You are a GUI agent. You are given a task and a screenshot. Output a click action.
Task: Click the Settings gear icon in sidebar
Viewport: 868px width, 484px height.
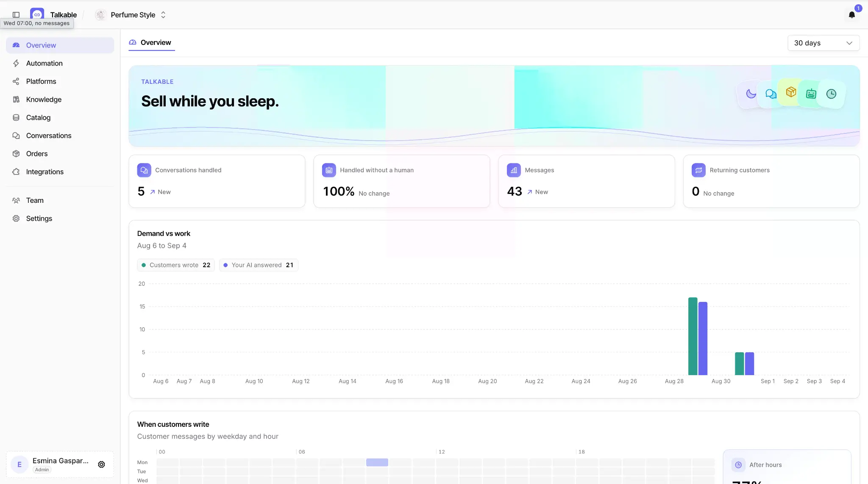click(x=16, y=218)
